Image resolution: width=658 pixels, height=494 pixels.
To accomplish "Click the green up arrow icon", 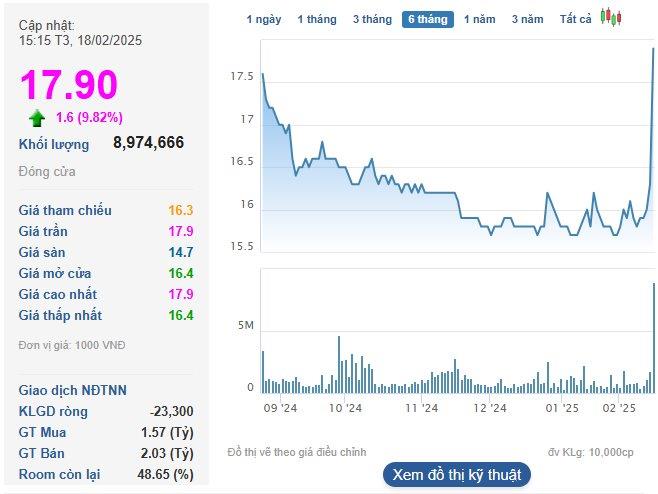I will pos(37,118).
